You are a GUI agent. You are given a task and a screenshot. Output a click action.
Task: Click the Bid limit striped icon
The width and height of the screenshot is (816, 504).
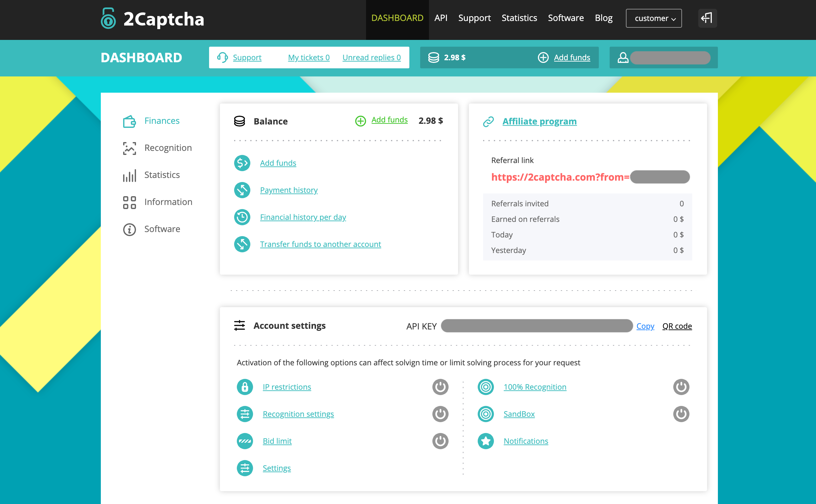245,441
